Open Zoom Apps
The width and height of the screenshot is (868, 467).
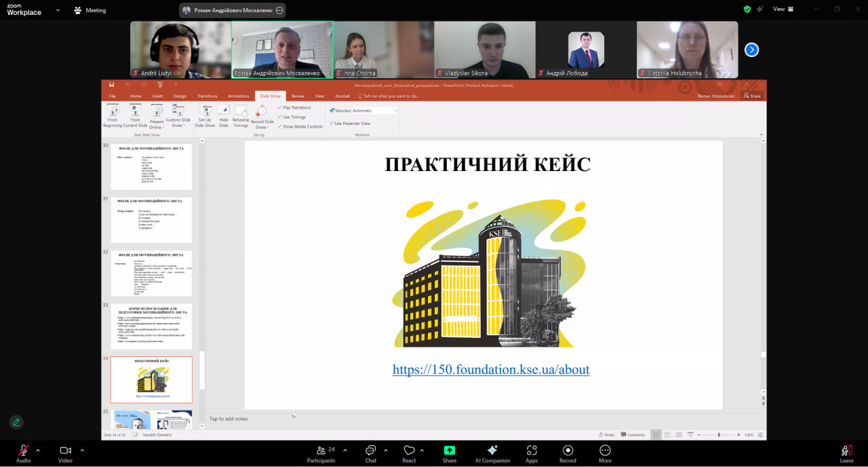[x=532, y=453]
